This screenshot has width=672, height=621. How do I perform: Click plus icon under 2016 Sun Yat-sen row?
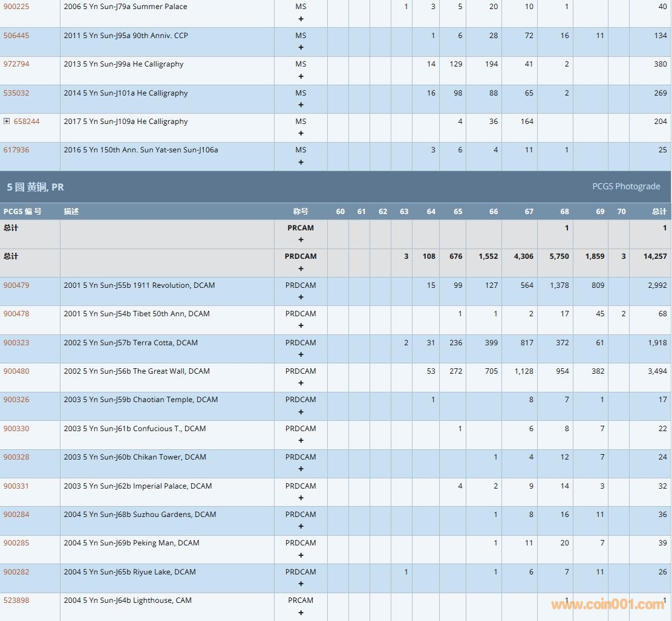pos(301,162)
